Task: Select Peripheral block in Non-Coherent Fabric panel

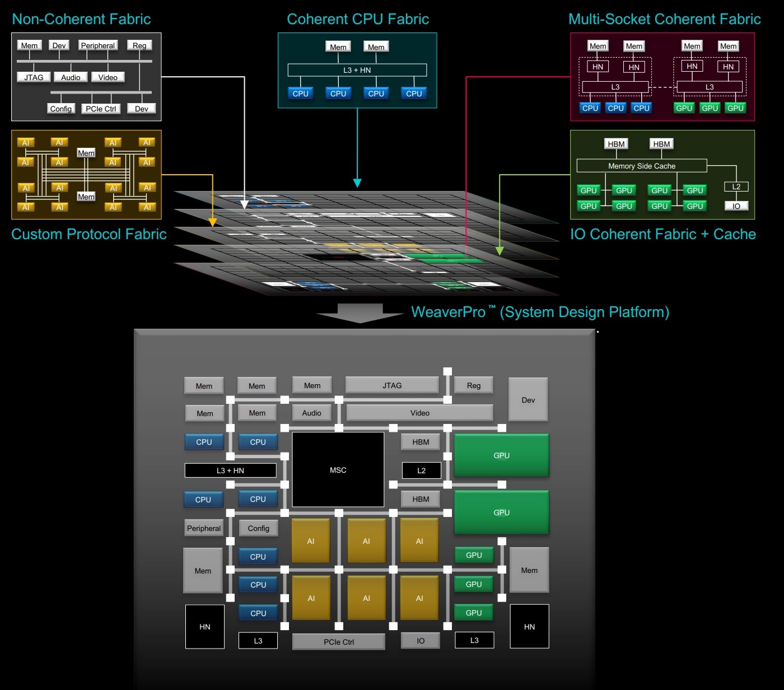Action: pos(97,45)
